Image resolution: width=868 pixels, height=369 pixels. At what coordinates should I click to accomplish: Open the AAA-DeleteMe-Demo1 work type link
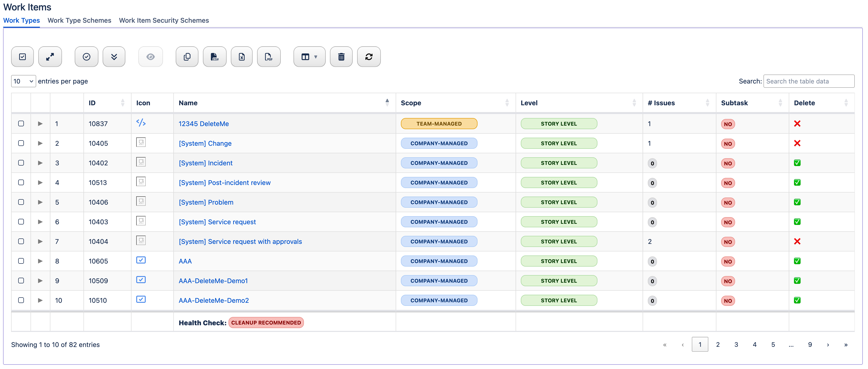point(213,281)
